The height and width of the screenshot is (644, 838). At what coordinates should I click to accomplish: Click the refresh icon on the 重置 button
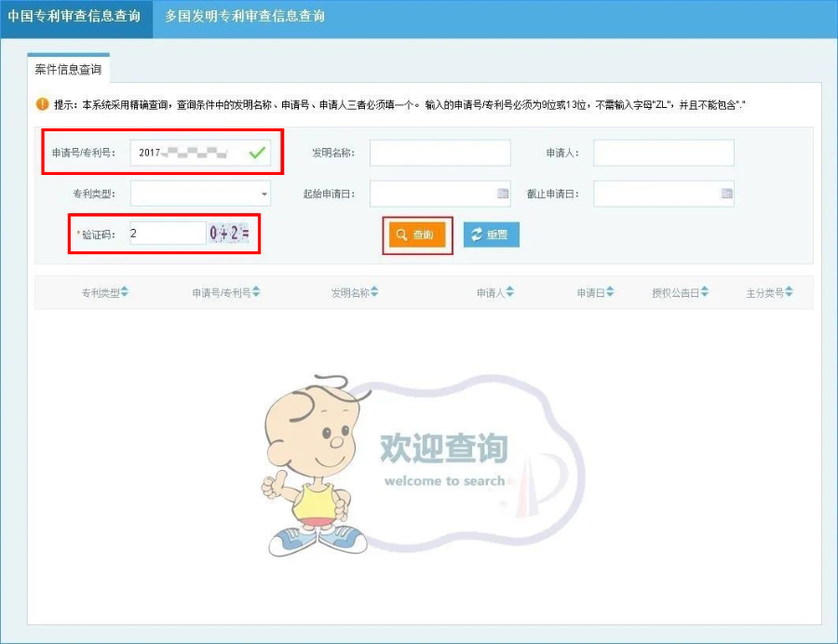tap(475, 235)
